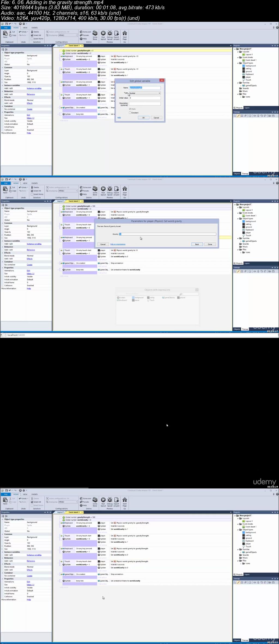279x644 pixels.
Task: Click Name field in Edit global variable dialog
Action: click(145, 88)
